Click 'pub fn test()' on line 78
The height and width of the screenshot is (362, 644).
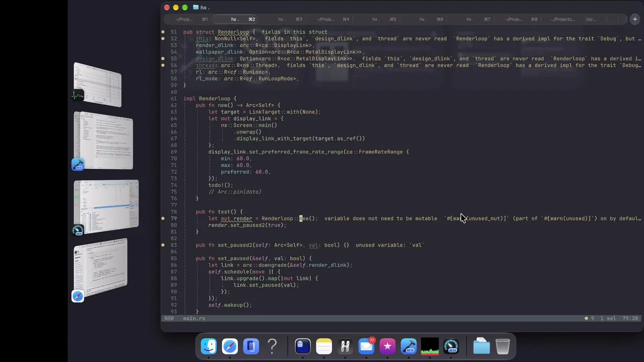point(216,212)
